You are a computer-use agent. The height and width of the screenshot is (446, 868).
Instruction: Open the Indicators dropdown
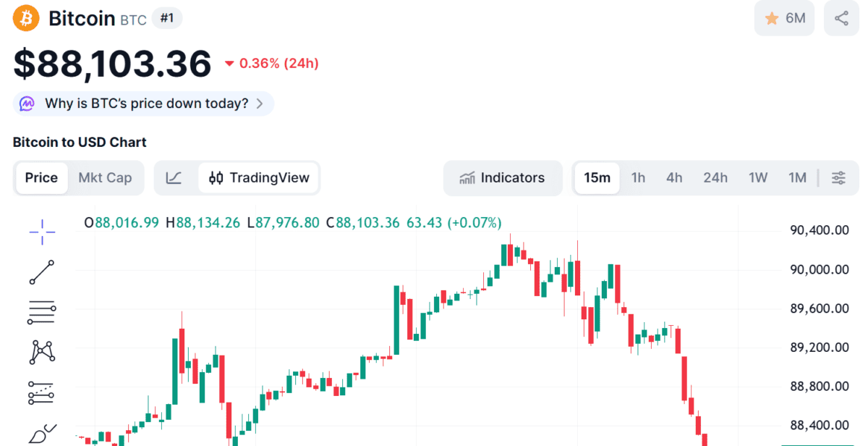[x=503, y=178]
